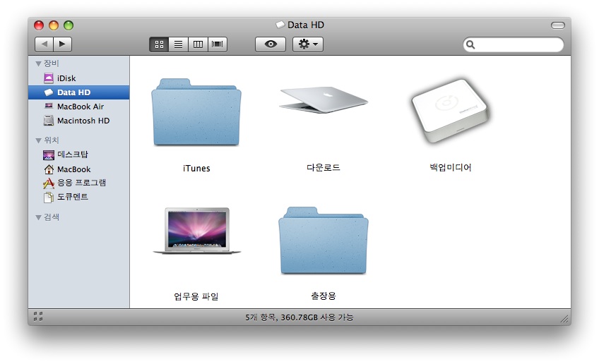This screenshot has width=599, height=364.
Task: Open Quick Look with the eye button
Action: (x=271, y=44)
